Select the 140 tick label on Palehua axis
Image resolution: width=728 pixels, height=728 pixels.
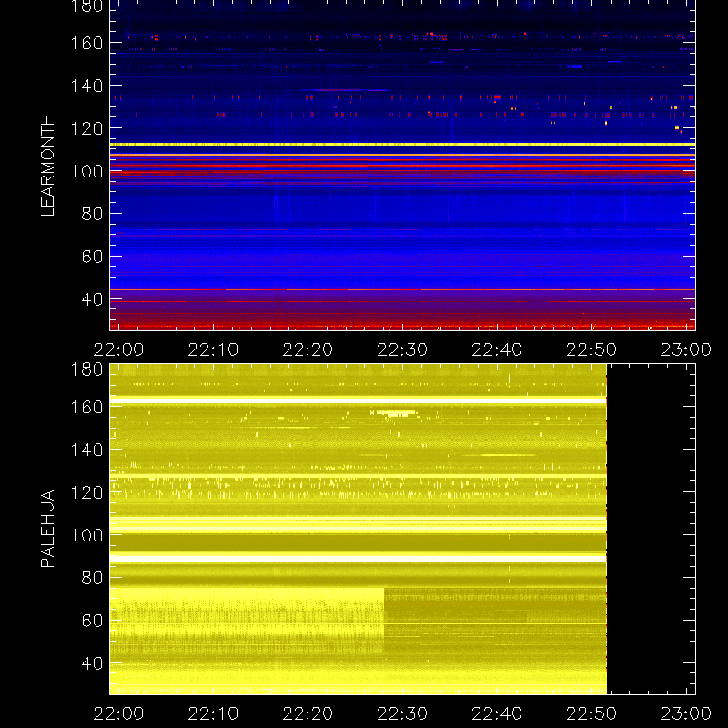click(86, 450)
